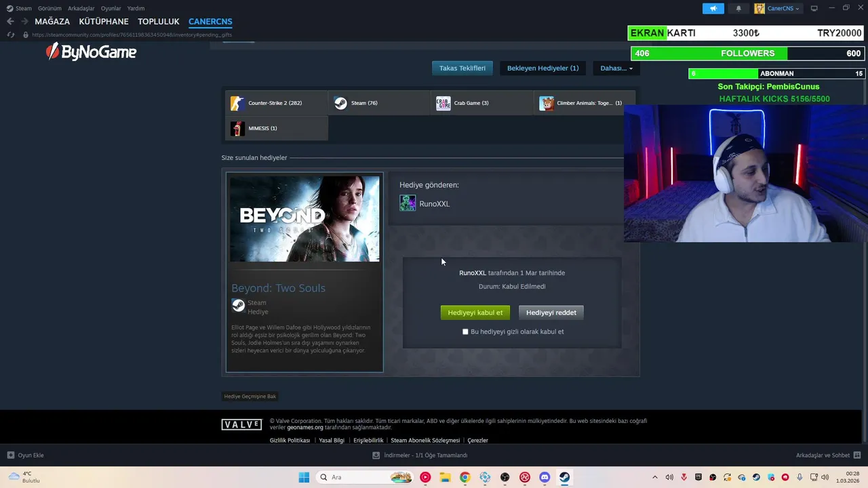This screenshot has height=488, width=868.
Task: Click the Steam gift icon under Beyond: Two Souls
Action: 238,306
